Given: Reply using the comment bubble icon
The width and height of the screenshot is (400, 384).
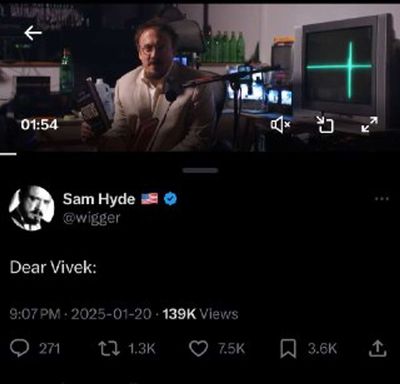Looking at the screenshot, I should coord(20,348).
